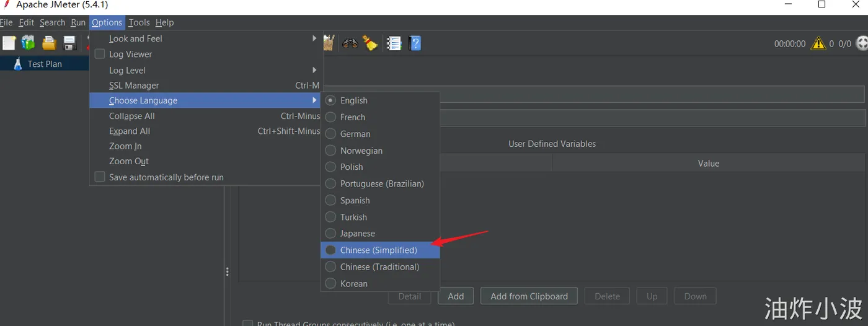Screen dimensions: 868x326
Task: Open the Templates toolbar icon
Action: coord(29,43)
